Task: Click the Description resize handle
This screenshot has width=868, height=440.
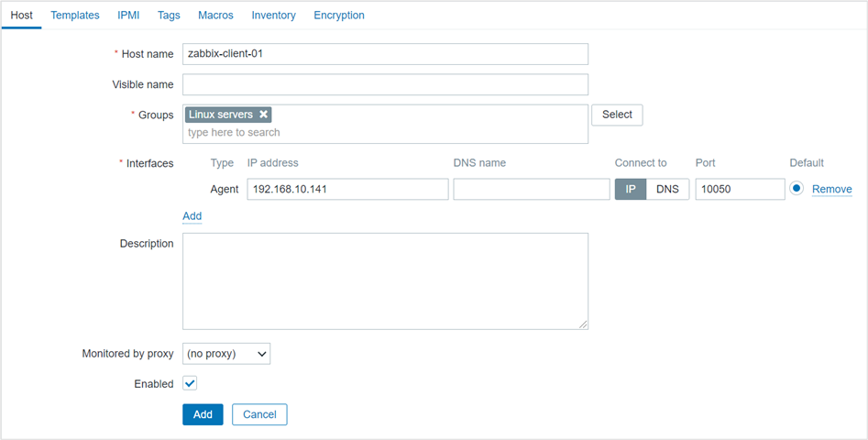Action: pos(583,324)
